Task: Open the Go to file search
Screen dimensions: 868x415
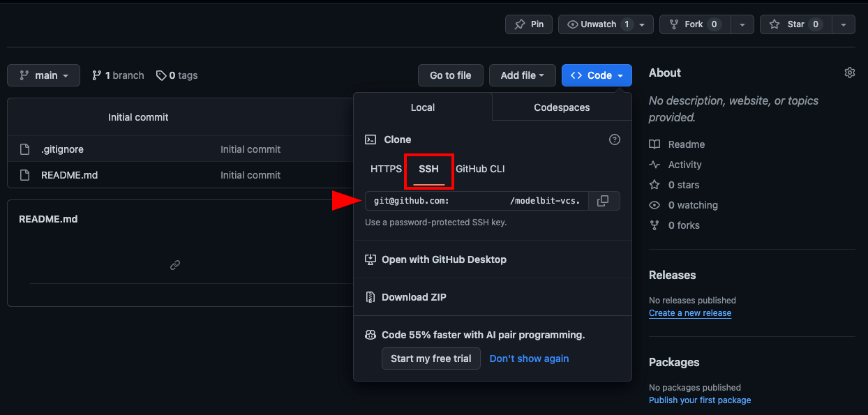Action: [450, 75]
